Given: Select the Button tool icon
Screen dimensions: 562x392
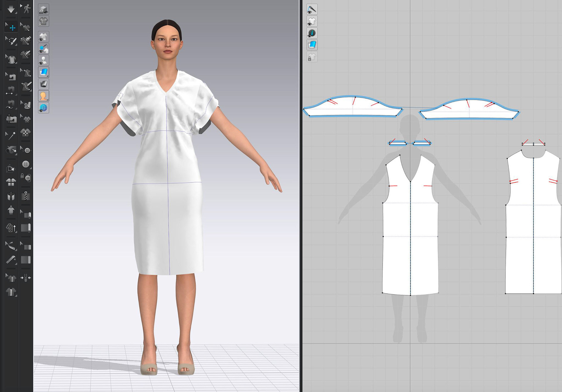Looking at the screenshot, I should point(26,164).
